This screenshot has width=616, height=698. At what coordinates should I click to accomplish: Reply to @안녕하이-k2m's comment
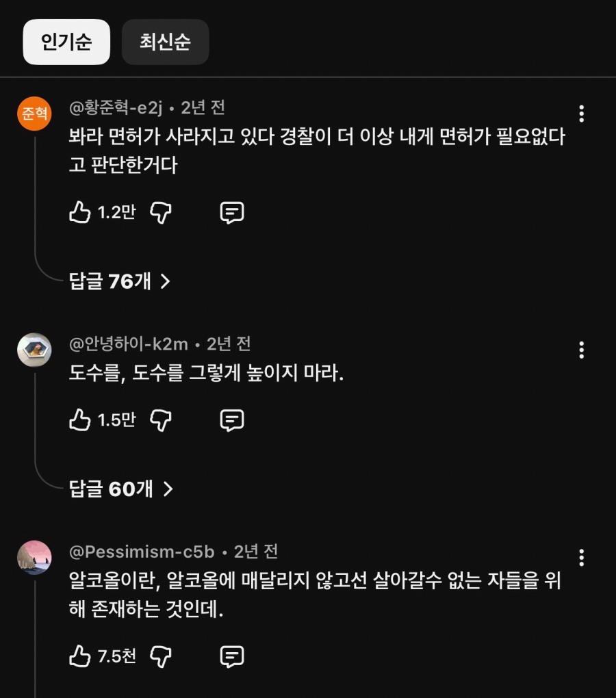[232, 419]
